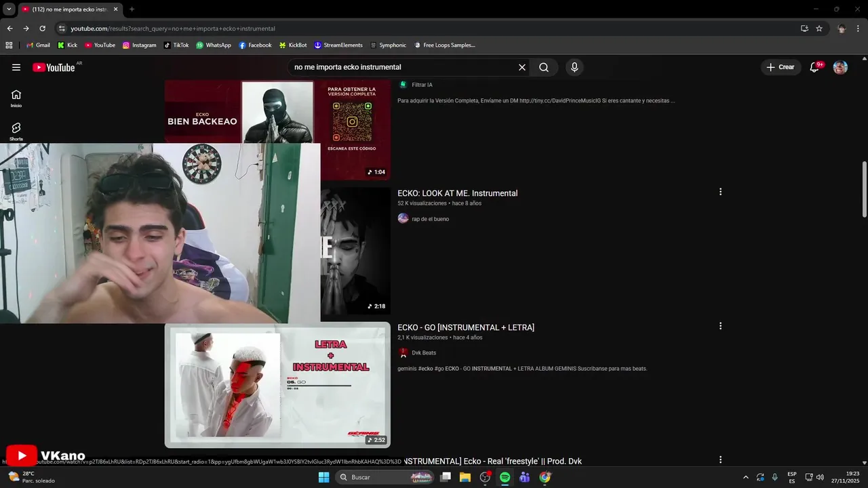Open a new Chrome tab
Image resolution: width=868 pixels, height=488 pixels.
(x=132, y=9)
